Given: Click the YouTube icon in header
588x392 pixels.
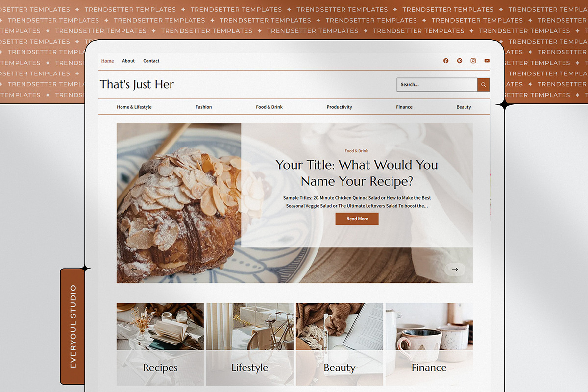Looking at the screenshot, I should click(x=487, y=61).
